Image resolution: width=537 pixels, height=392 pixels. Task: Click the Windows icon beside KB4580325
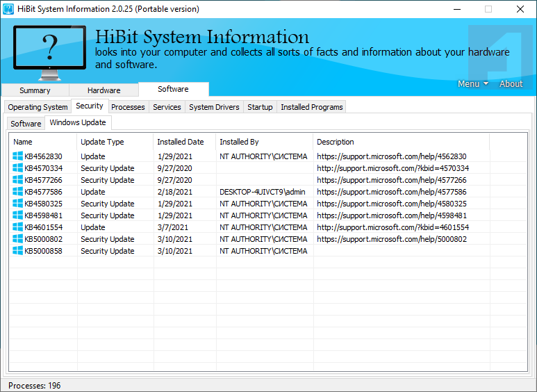[18, 203]
